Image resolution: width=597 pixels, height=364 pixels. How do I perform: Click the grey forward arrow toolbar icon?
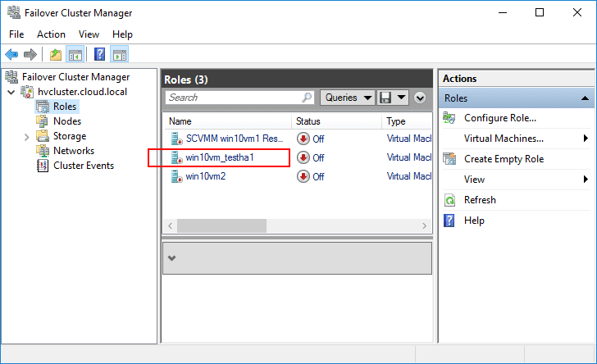pyautogui.click(x=30, y=54)
